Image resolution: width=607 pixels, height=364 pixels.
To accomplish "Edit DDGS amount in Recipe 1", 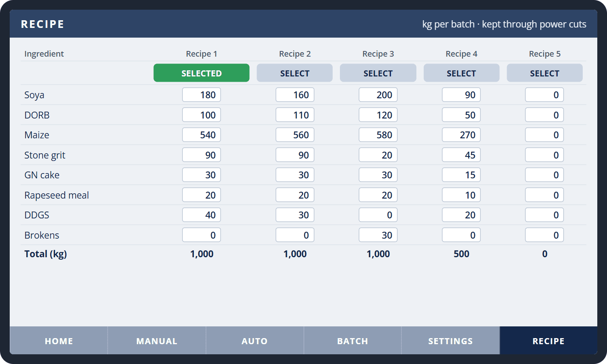I will (202, 215).
